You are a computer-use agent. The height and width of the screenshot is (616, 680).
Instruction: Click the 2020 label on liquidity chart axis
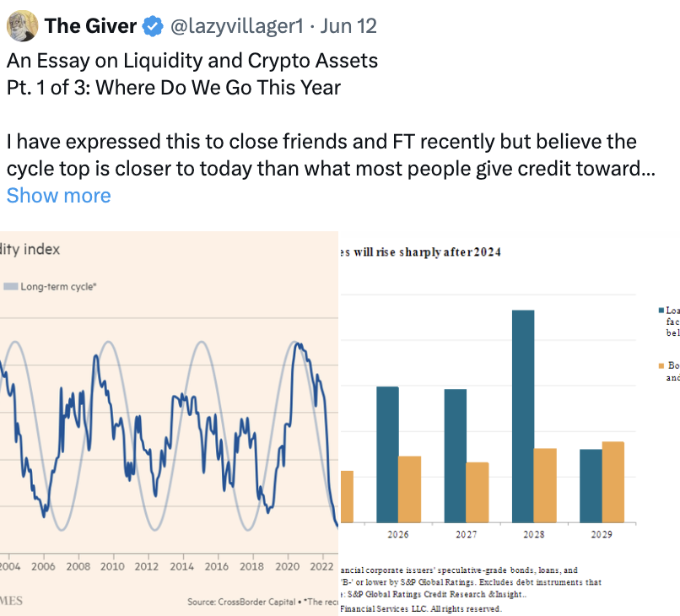point(288,566)
